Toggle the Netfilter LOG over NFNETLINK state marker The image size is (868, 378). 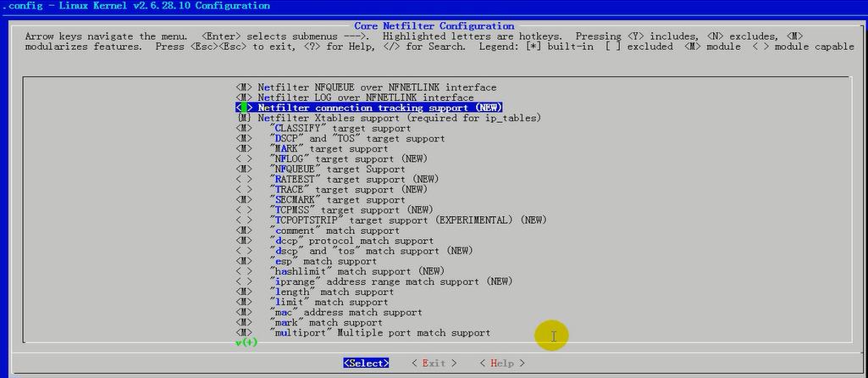244,97
